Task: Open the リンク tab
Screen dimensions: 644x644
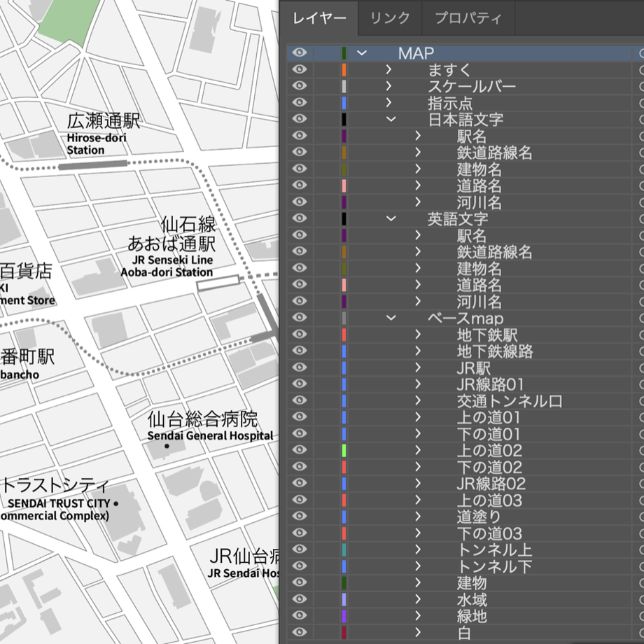Action: coord(390,18)
